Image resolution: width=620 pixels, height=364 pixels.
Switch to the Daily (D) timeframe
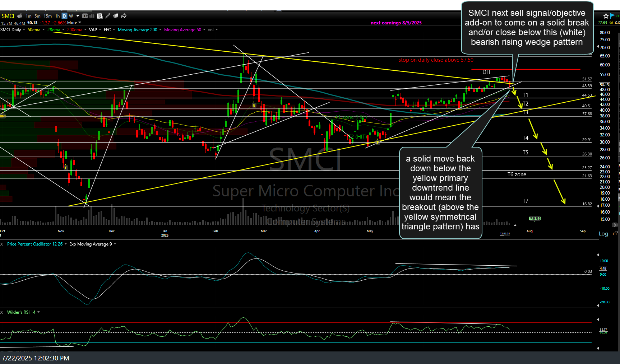[64, 16]
